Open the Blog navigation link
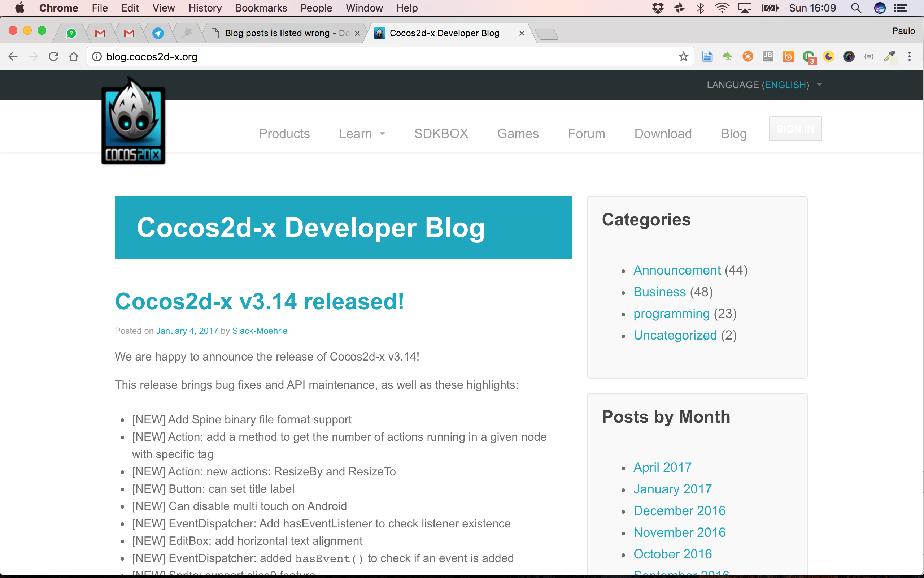Viewport: 924px width, 578px height. click(733, 133)
